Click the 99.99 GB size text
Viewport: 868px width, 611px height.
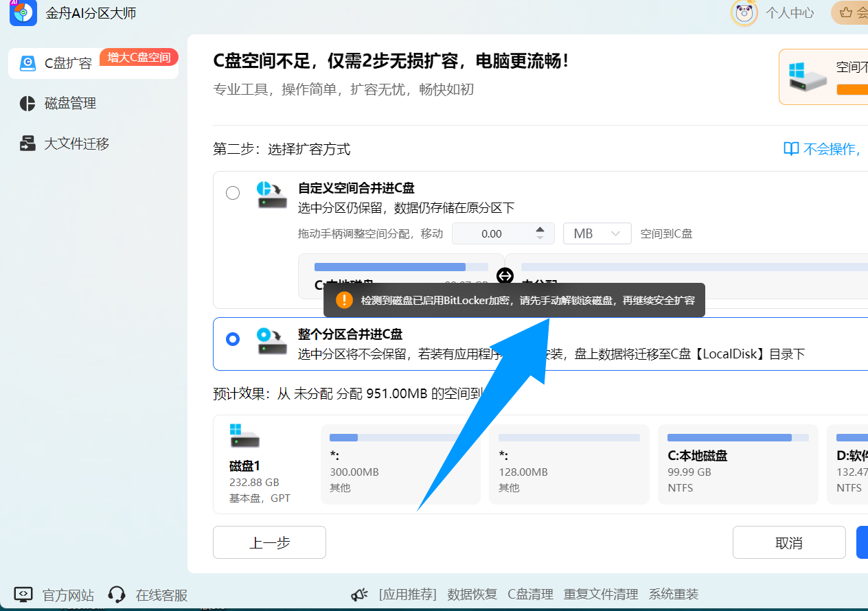point(689,472)
